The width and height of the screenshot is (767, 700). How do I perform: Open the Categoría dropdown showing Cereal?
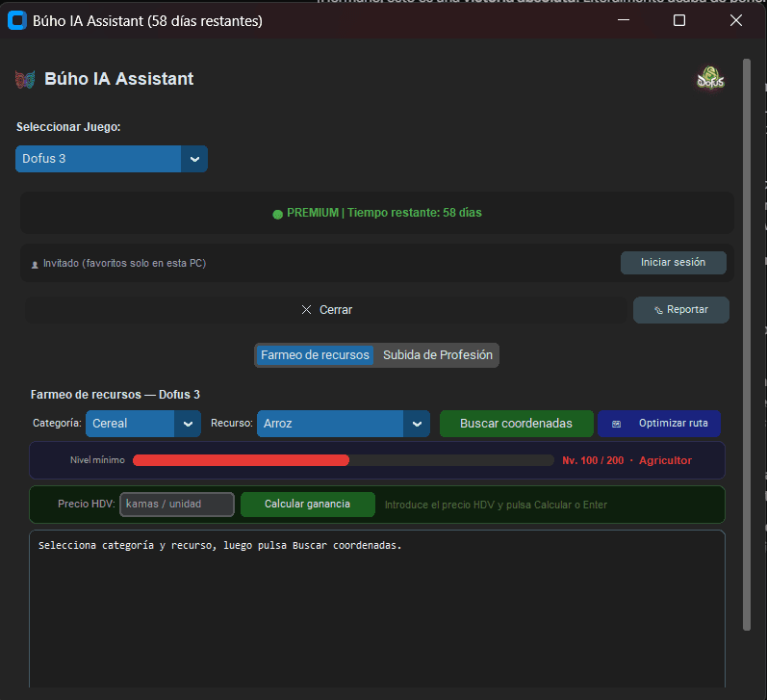tap(143, 424)
